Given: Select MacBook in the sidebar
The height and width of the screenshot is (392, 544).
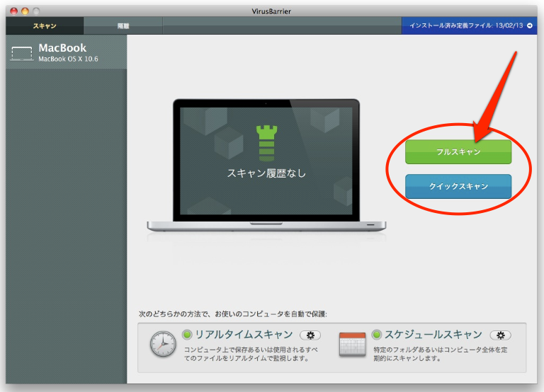Looking at the screenshot, I should coord(67,52).
